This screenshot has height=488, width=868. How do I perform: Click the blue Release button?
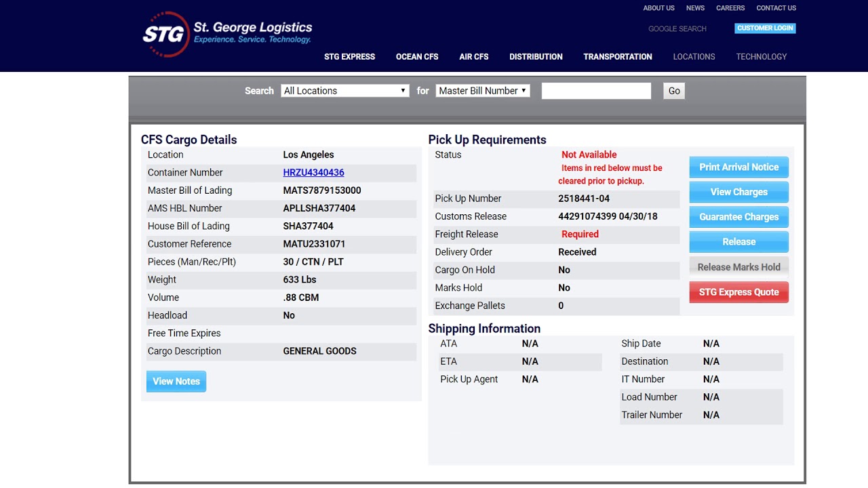tap(739, 242)
